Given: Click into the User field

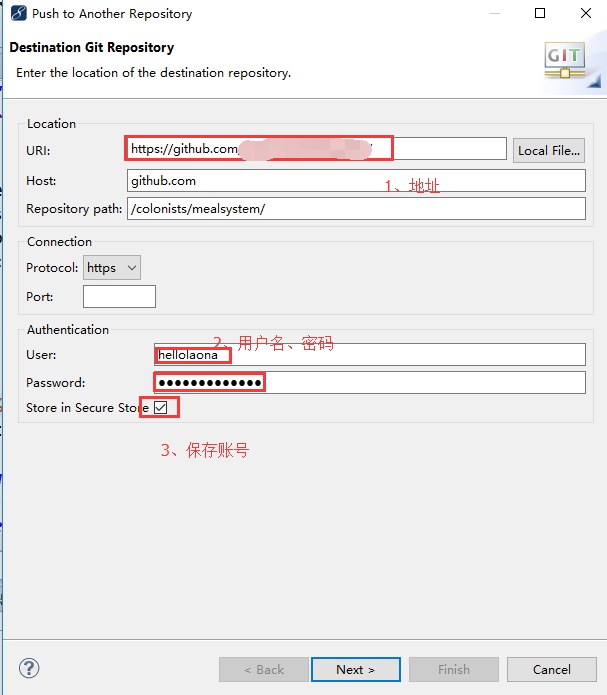Looking at the screenshot, I should (x=370, y=355).
